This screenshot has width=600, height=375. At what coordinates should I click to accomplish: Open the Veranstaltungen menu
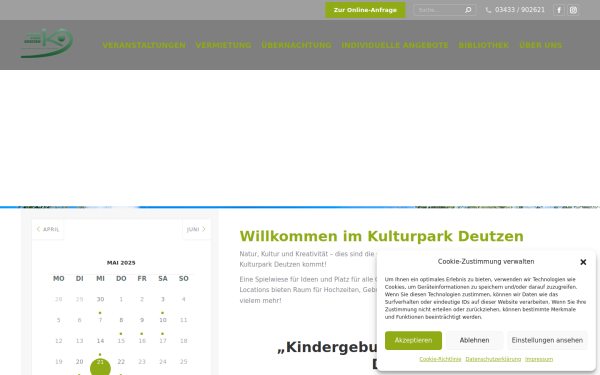[144, 45]
